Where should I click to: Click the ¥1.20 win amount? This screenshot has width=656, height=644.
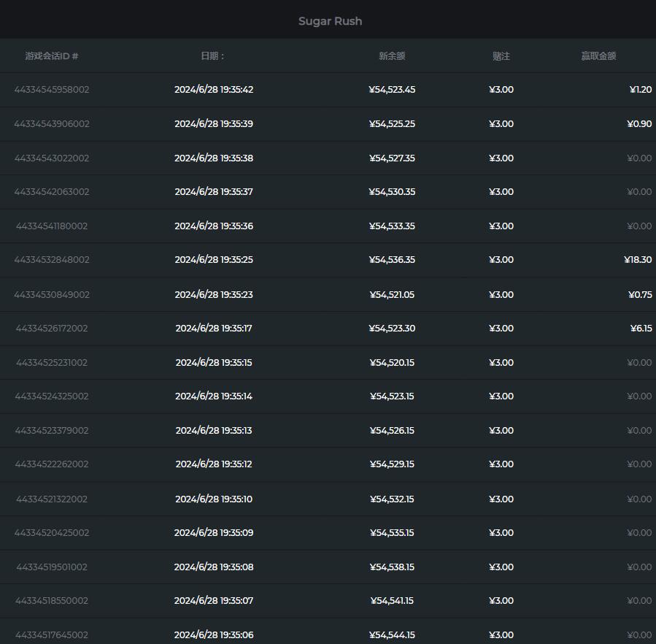point(640,90)
